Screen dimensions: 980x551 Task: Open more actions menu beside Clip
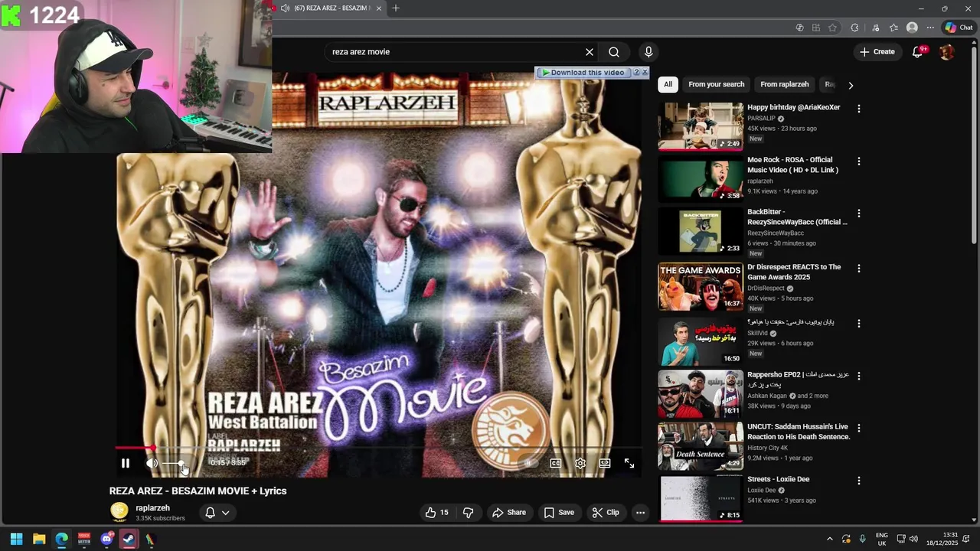640,513
